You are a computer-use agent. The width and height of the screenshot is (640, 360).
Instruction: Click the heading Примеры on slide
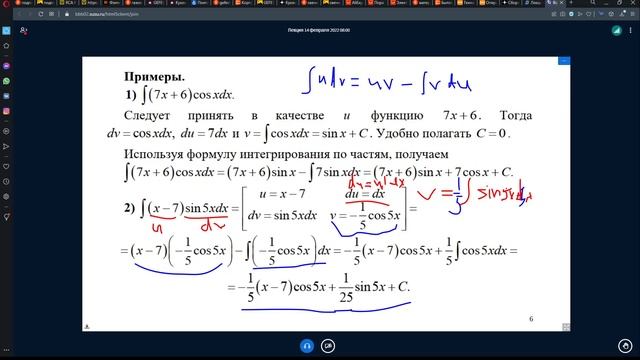pyautogui.click(x=154, y=77)
